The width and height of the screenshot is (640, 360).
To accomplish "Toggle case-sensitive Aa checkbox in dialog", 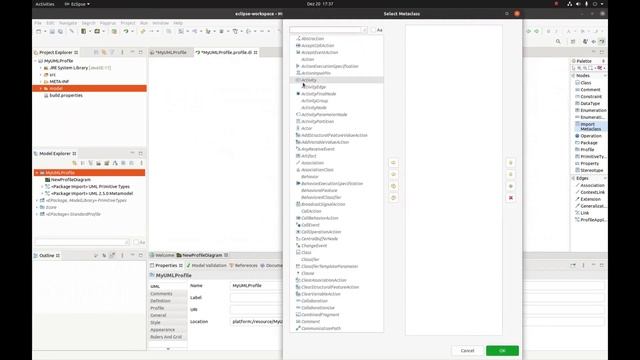I will [373, 30].
